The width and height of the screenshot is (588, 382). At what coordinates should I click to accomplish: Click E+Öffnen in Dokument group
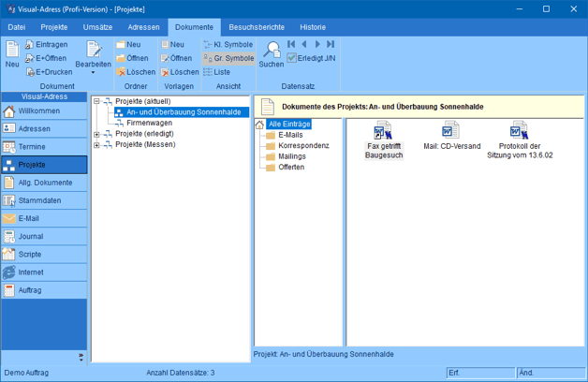coord(46,58)
